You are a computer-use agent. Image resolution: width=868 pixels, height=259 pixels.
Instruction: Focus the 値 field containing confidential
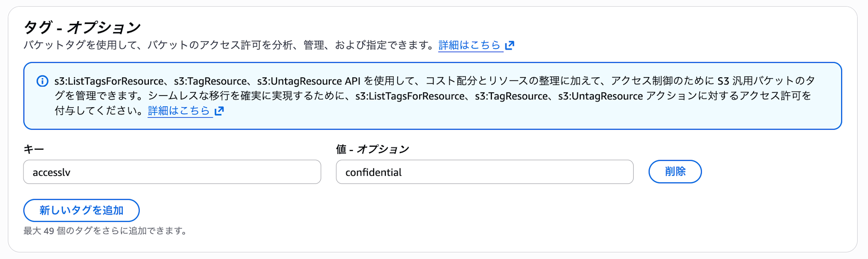[484, 172]
